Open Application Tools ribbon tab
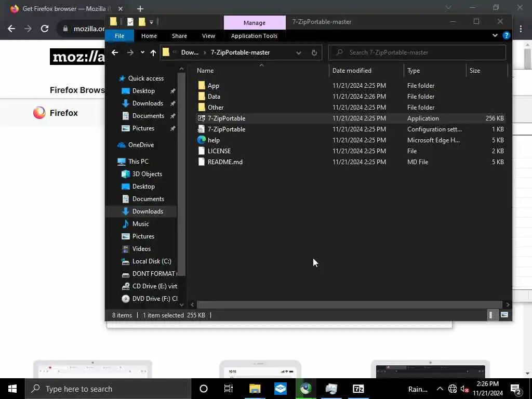 click(x=254, y=36)
